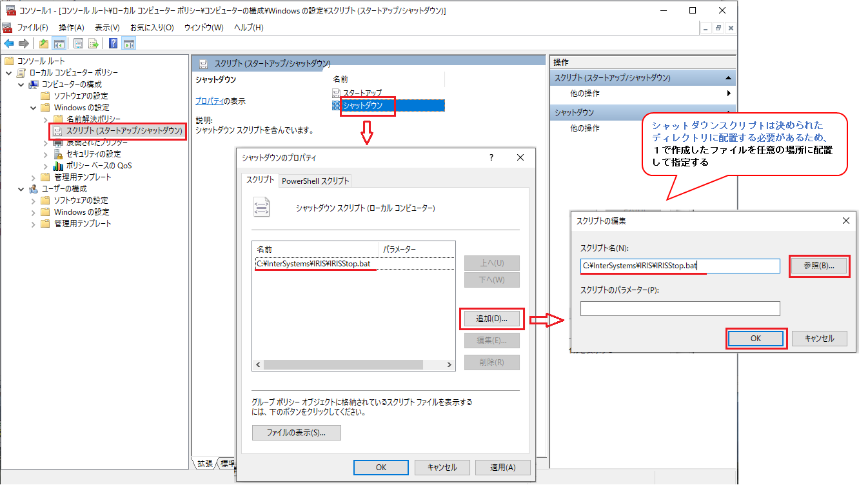Toggle Show/Hide Console Tree toolbar icon
Image resolution: width=868 pixels, height=485 pixels.
pyautogui.click(x=59, y=44)
